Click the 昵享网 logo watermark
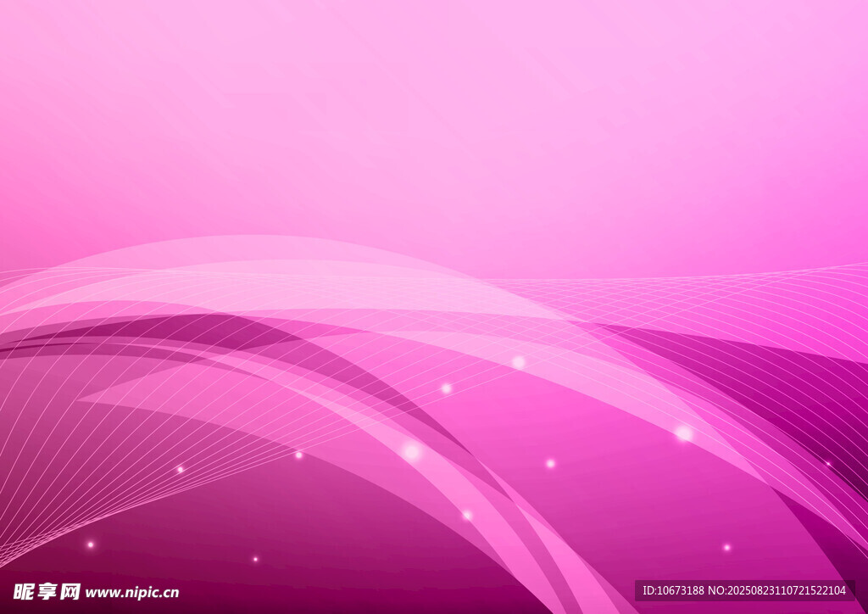The image size is (868, 614). 47,591
